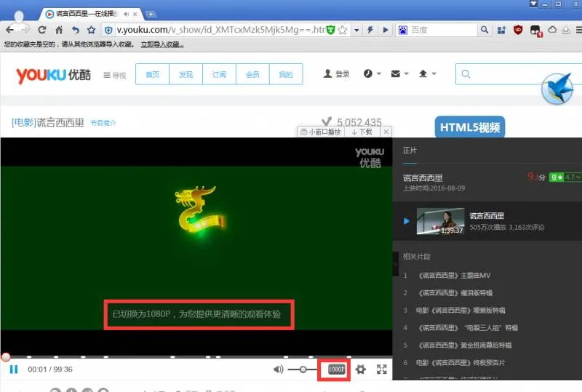Click the volume slider knob
Image resolution: width=582 pixels, height=392 pixels.
[303, 369]
